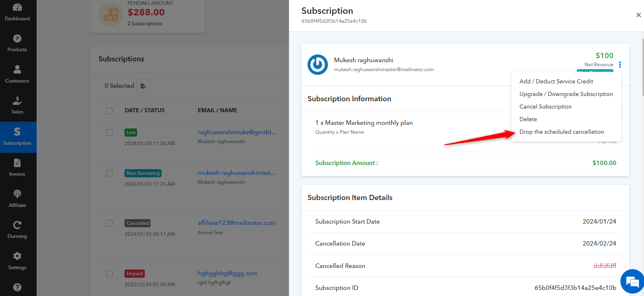Click Mukesh raghuwanshi's avatar icon
Image resolution: width=644 pixels, height=296 pixels.
(318, 65)
